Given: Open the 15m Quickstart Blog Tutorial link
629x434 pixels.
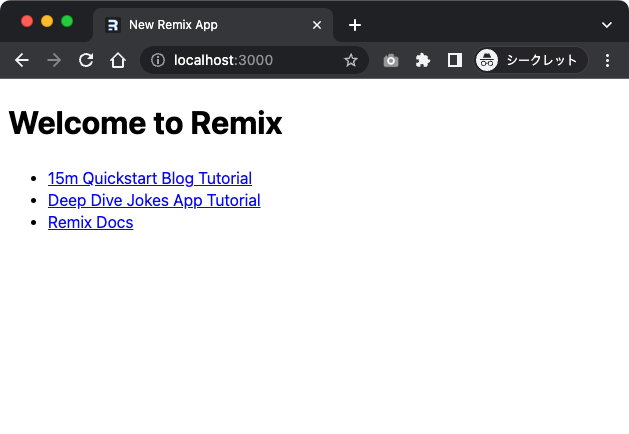Looking at the screenshot, I should pyautogui.click(x=150, y=178).
